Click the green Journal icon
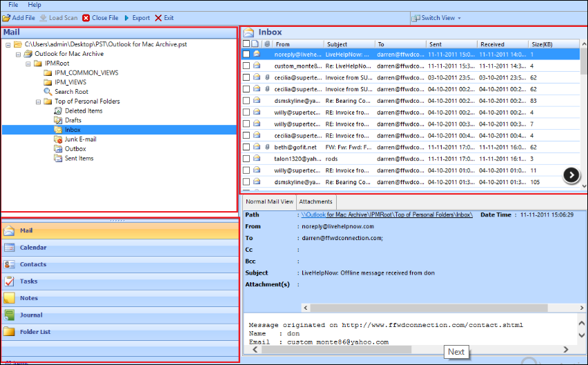The height and width of the screenshot is (365, 588). click(9, 315)
